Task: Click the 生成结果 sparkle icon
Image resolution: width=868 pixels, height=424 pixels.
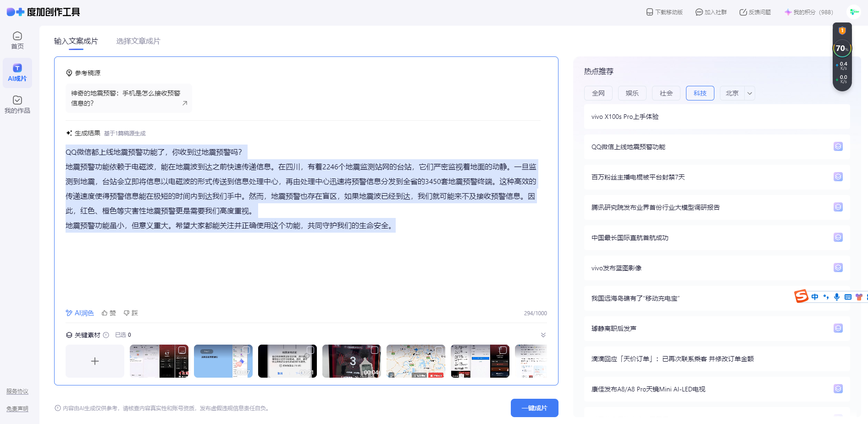Action: pos(69,133)
